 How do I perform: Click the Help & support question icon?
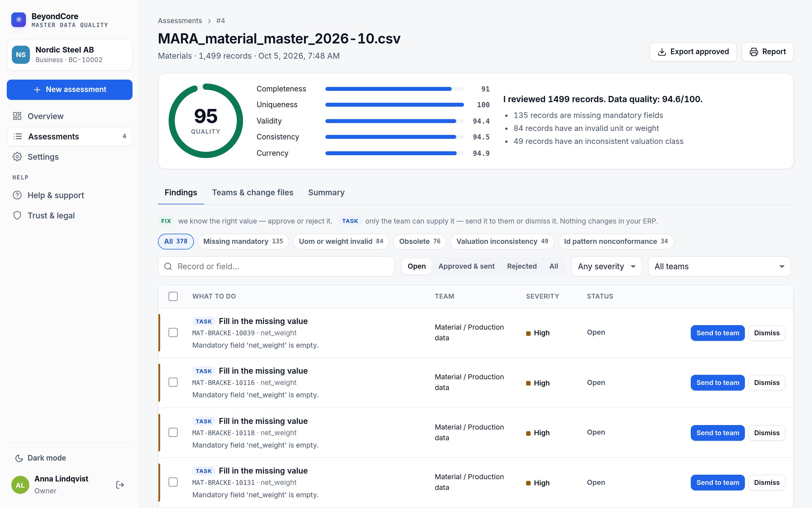(x=17, y=195)
